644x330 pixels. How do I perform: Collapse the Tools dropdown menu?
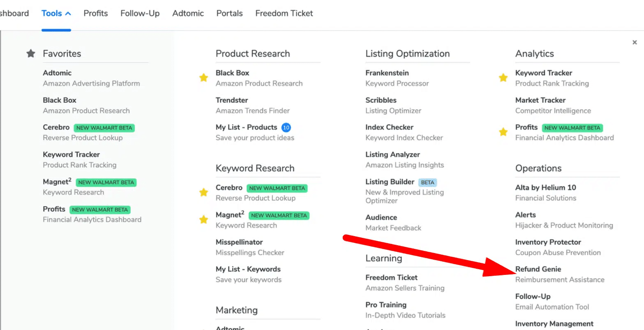pyautogui.click(x=56, y=13)
